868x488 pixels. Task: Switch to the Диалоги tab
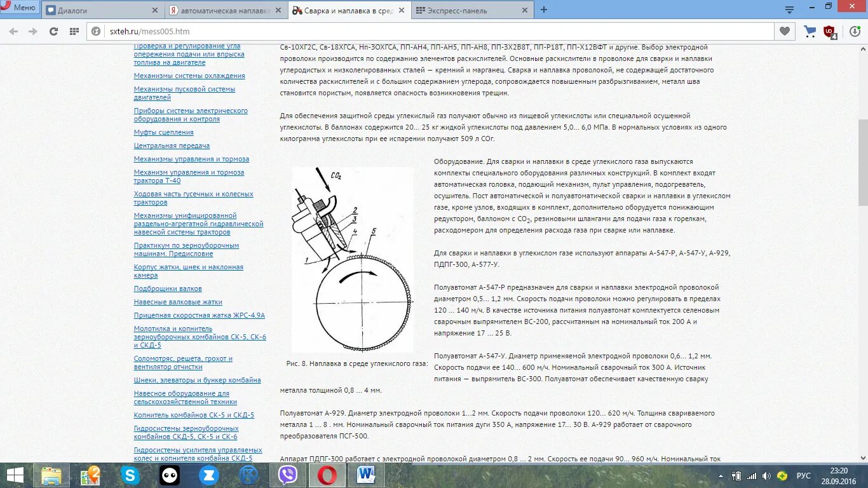pyautogui.click(x=102, y=10)
